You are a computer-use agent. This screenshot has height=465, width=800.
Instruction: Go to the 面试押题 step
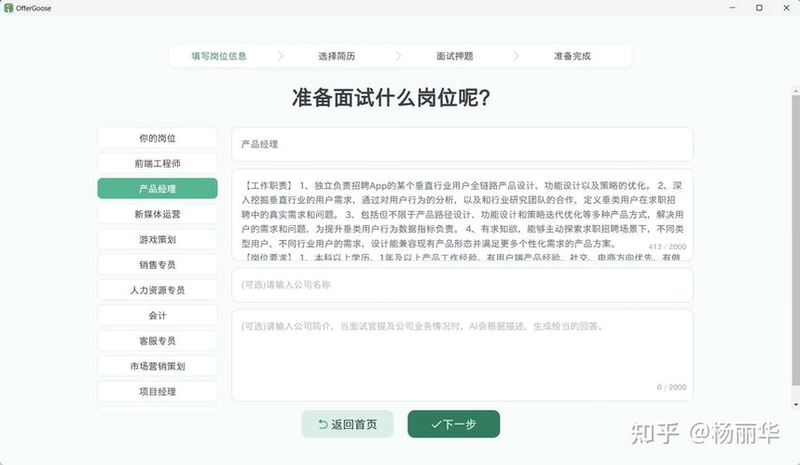(x=455, y=56)
